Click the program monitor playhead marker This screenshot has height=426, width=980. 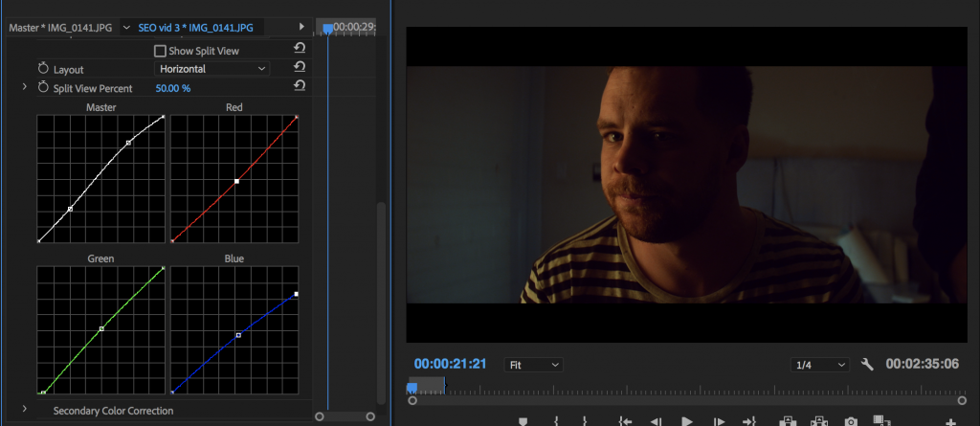point(412,388)
